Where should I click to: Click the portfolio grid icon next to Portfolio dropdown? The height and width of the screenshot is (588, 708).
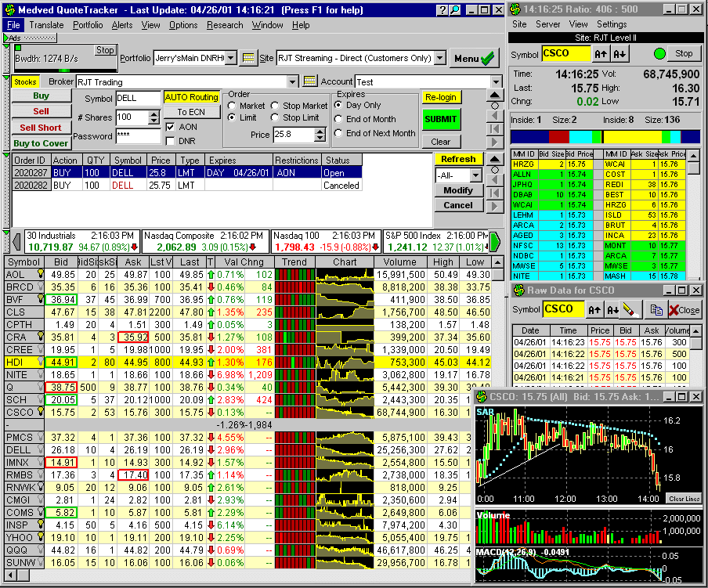pos(248,58)
